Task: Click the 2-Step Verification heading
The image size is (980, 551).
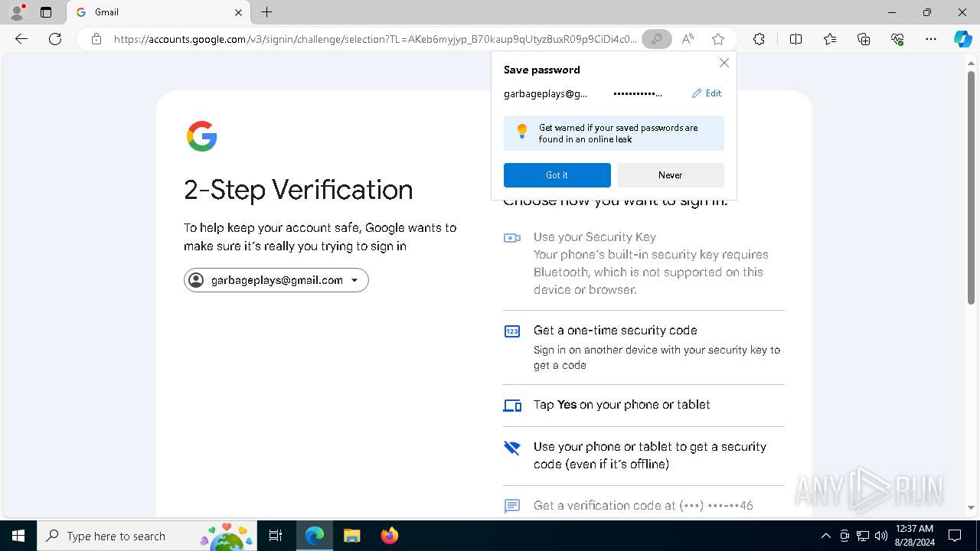Action: point(299,190)
